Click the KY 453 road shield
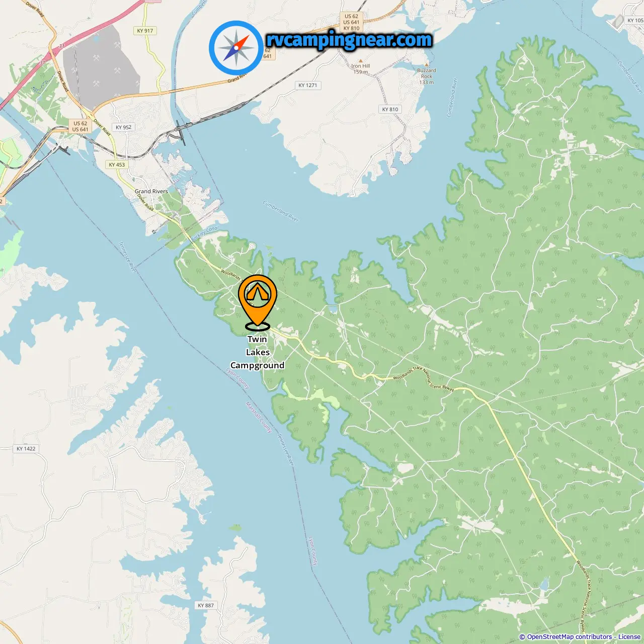 [117, 165]
